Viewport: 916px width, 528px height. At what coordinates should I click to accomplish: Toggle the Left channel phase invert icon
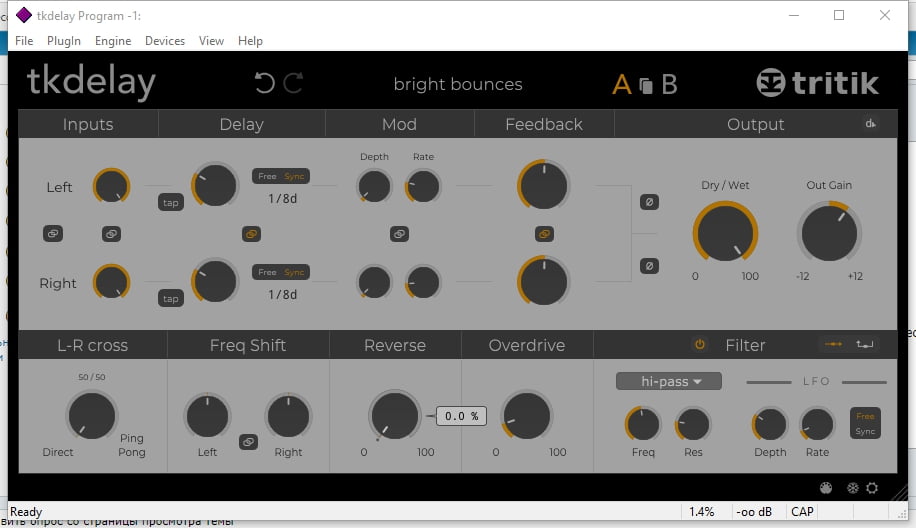pos(649,202)
